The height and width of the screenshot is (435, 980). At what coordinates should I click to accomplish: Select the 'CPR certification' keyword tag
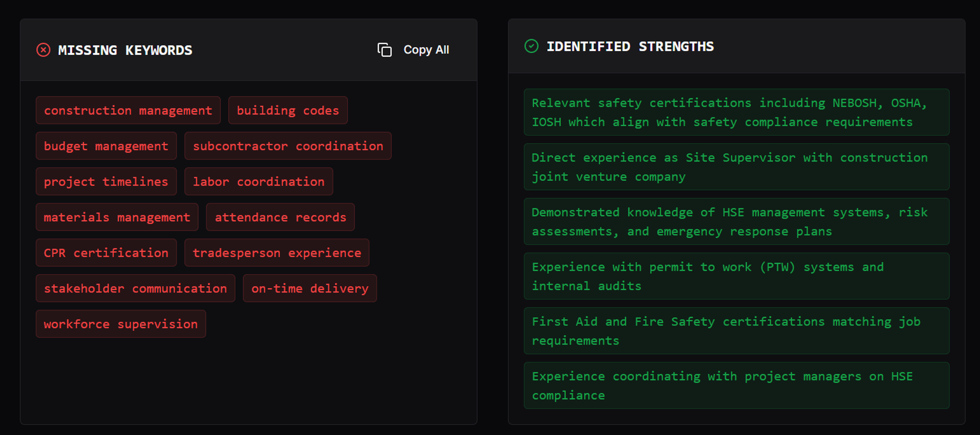click(106, 253)
